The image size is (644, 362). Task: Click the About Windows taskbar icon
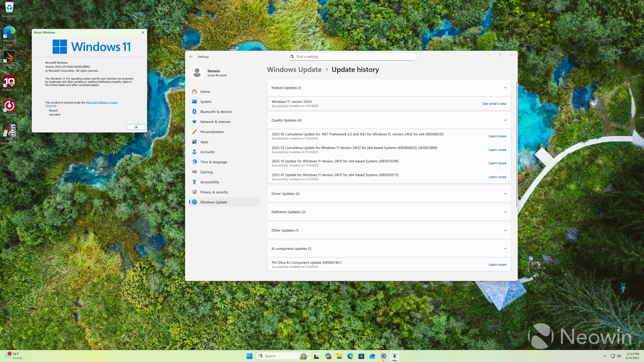(395, 356)
